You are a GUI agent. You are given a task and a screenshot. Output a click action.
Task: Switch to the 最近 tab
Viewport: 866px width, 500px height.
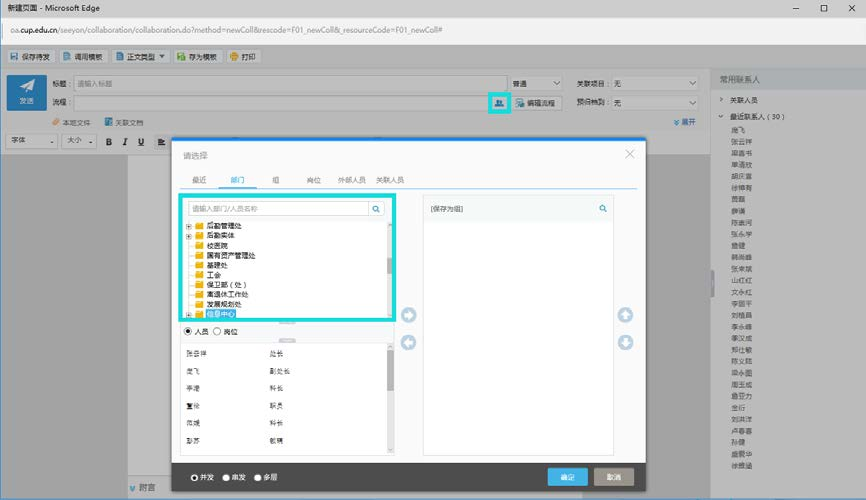click(199, 180)
